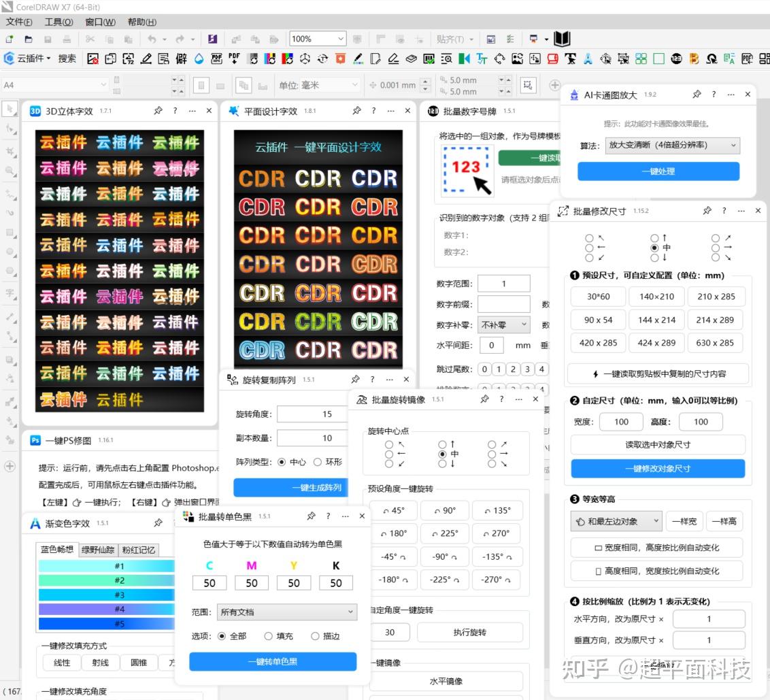Open help for 平面设计字效 panel
The image size is (770, 700).
pyautogui.click(x=373, y=110)
